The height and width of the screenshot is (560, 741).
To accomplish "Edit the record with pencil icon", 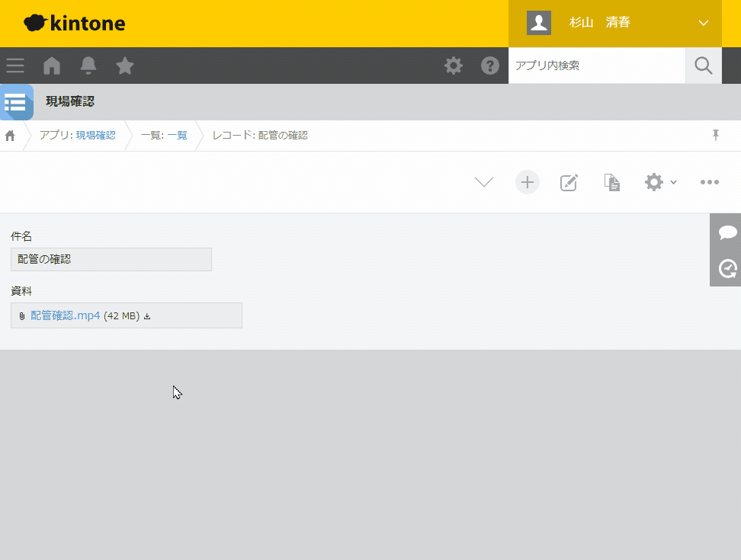I will [x=569, y=182].
